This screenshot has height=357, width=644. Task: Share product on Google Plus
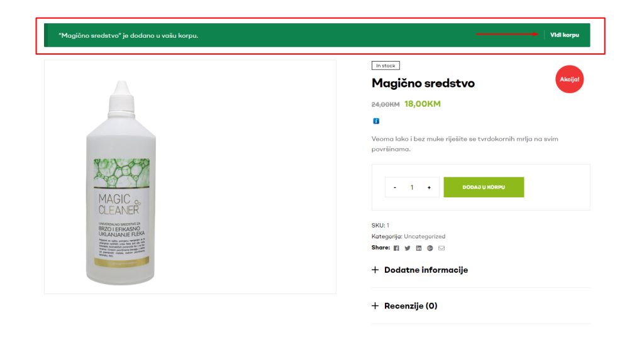(430, 248)
